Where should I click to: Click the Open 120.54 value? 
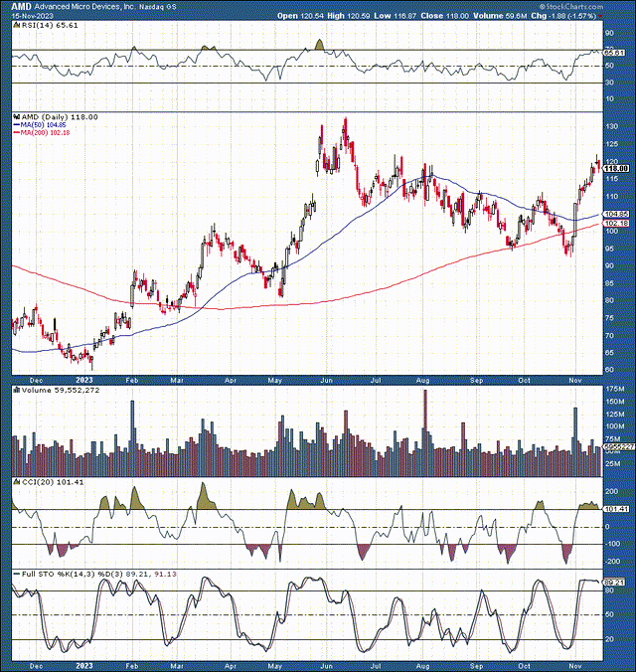[x=300, y=16]
